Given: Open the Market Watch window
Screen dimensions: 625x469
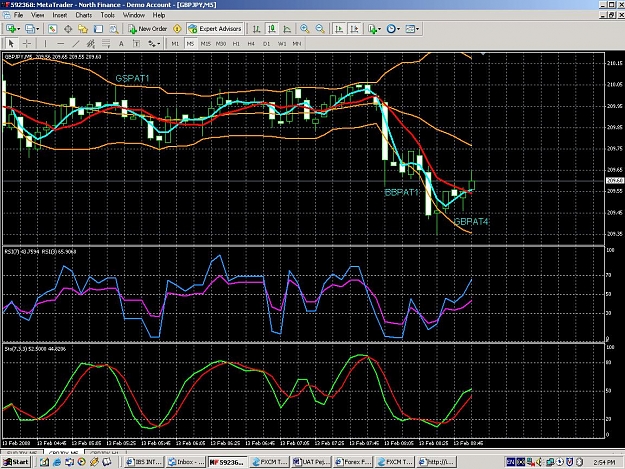Looking at the screenshot, I should coord(52,29).
